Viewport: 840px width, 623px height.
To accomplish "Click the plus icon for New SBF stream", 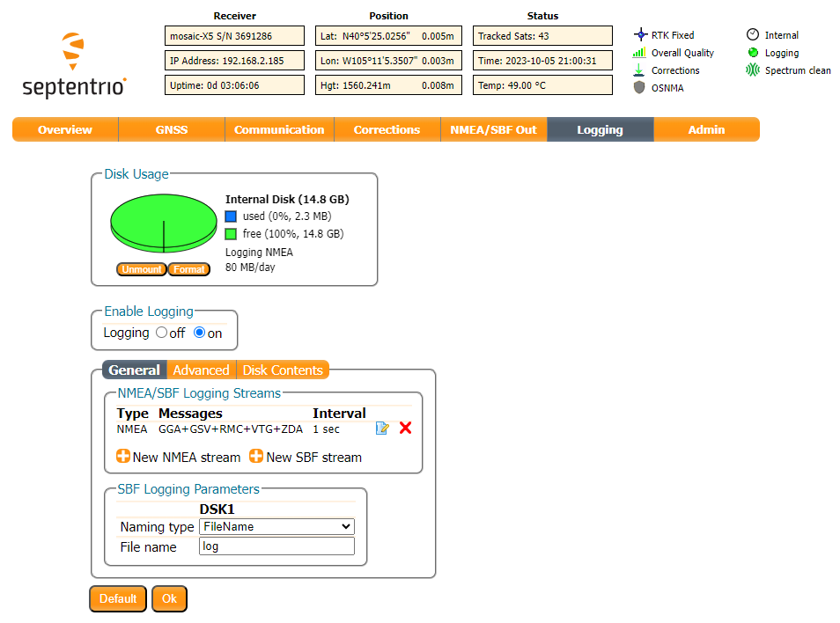I will (256, 456).
